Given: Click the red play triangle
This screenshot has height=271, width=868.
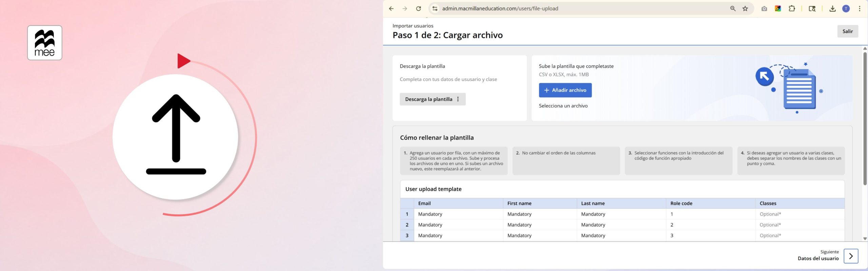Looking at the screenshot, I should click(x=183, y=61).
